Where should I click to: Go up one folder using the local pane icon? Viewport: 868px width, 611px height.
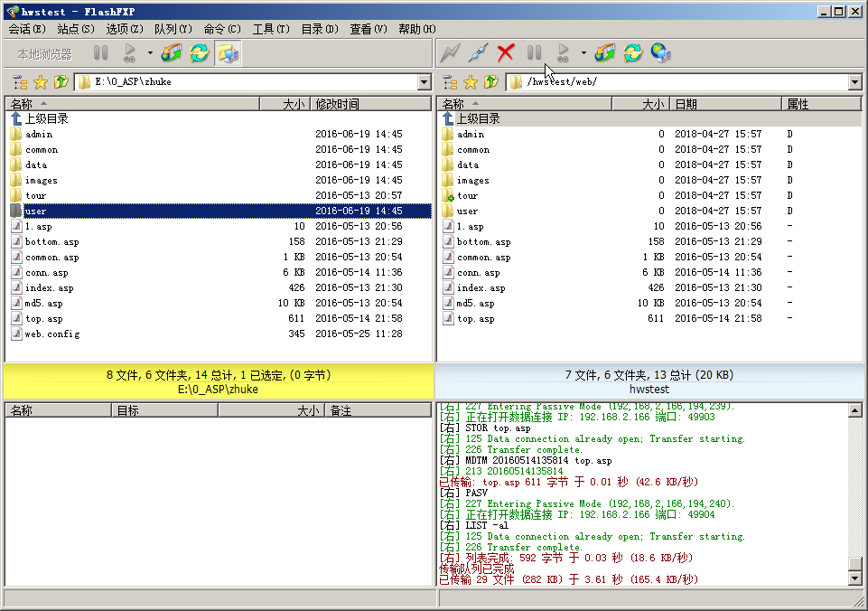point(61,82)
